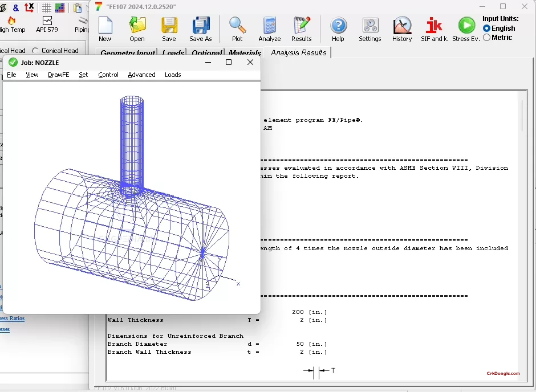Switch to the Optional tab
The width and height of the screenshot is (536, 392).
(206, 53)
